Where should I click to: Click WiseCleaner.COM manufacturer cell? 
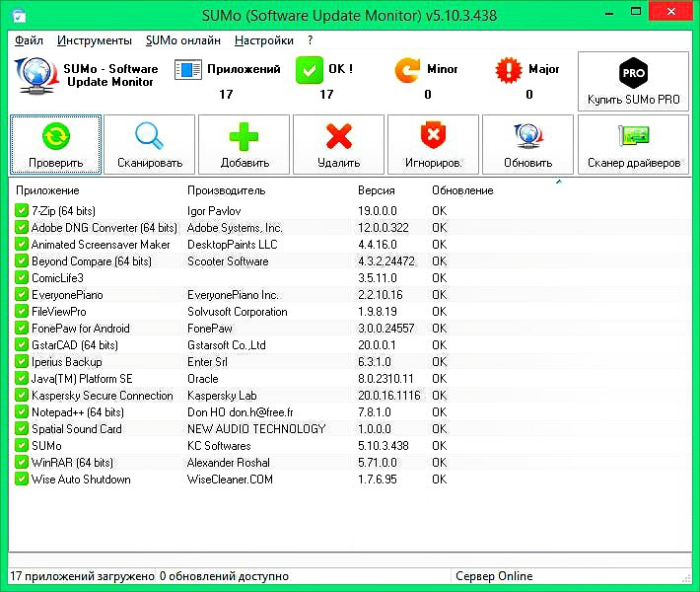[230, 479]
